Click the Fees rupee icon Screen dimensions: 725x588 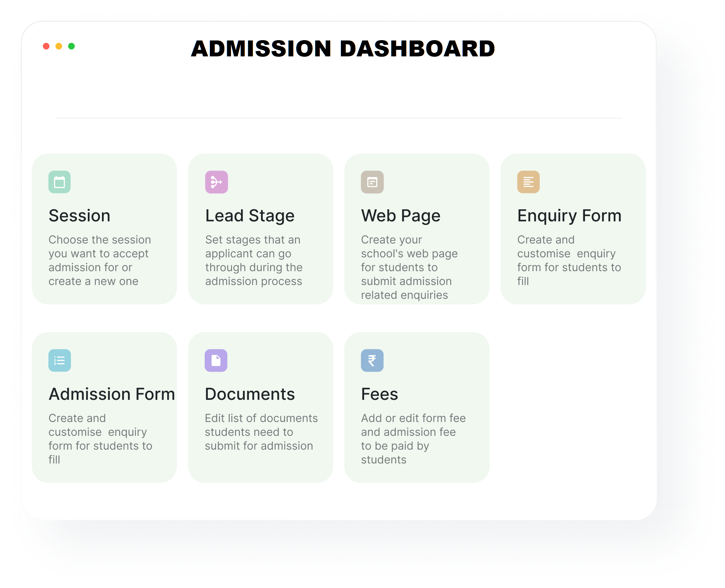(x=372, y=360)
